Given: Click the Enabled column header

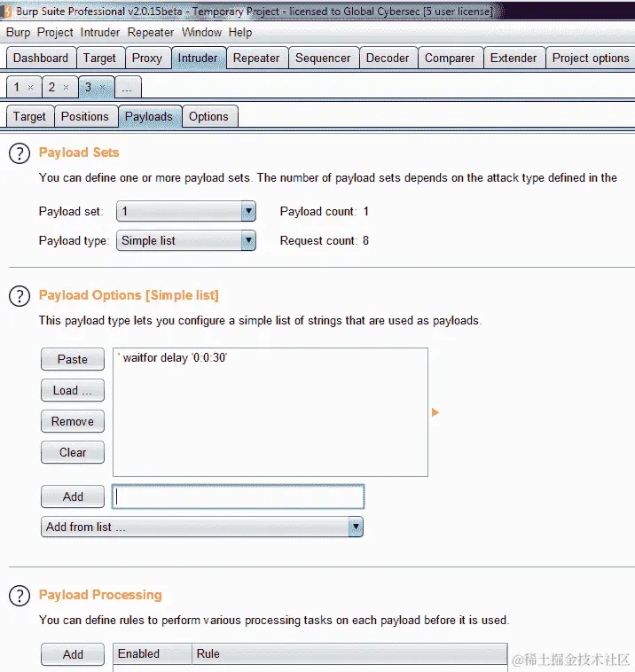Looking at the screenshot, I should [x=153, y=653].
